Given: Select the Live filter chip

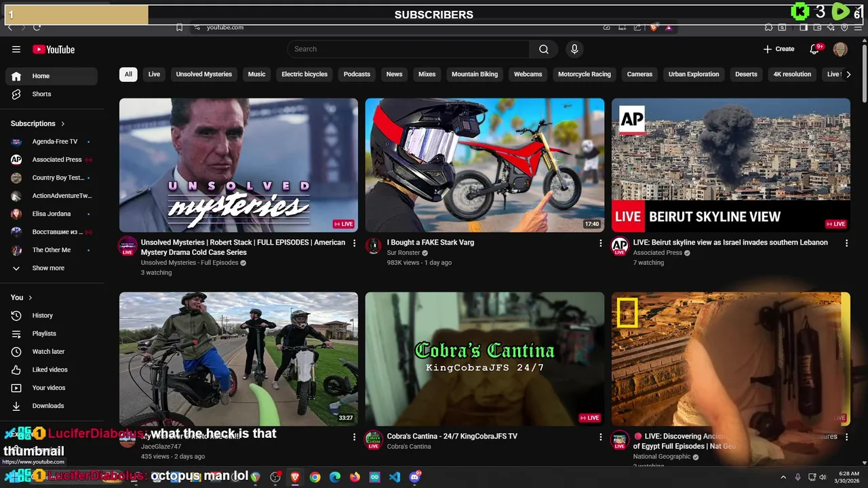Looking at the screenshot, I should click(154, 75).
